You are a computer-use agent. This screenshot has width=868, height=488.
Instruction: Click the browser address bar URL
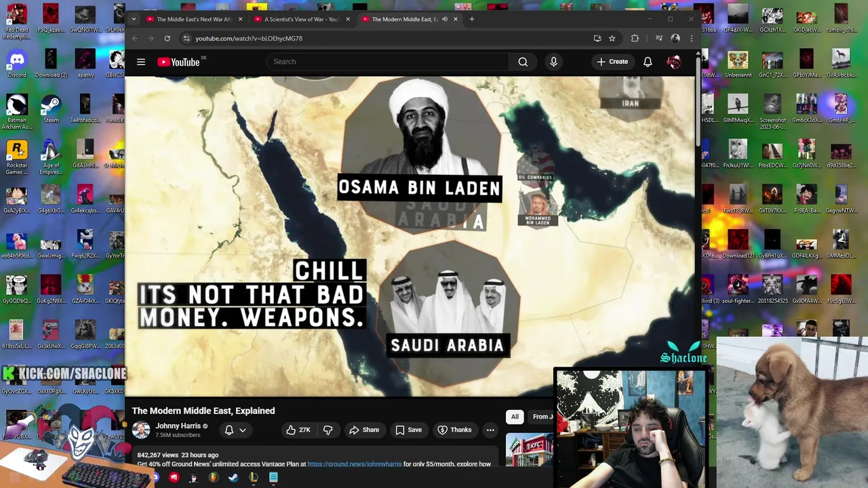point(249,39)
